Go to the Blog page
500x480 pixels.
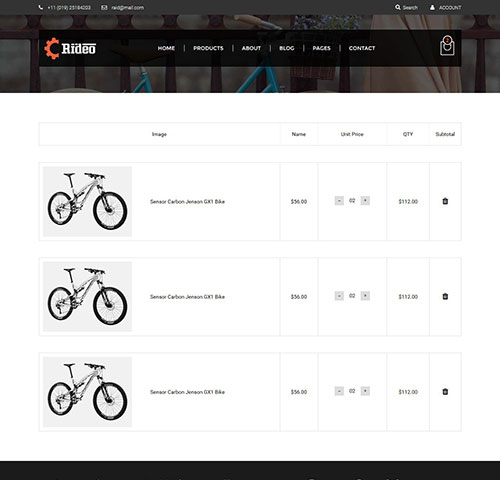click(287, 48)
